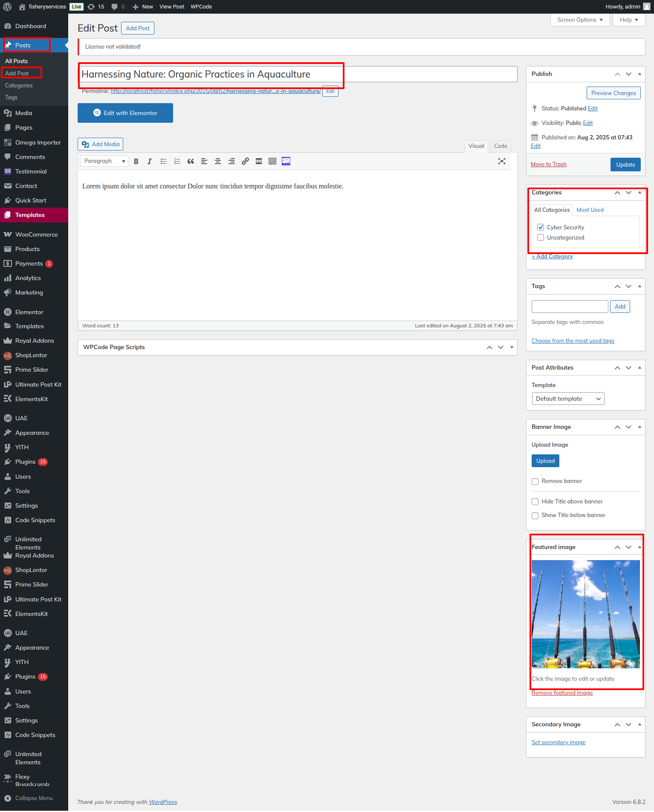Enter distraction-free fullscreen editor mode
Image resolution: width=654 pixels, height=812 pixels.
(502, 161)
